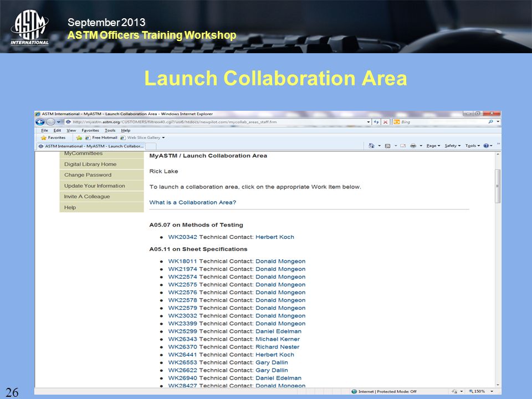Click the Read Mail icon
532x399 pixels.
pyautogui.click(x=403, y=146)
